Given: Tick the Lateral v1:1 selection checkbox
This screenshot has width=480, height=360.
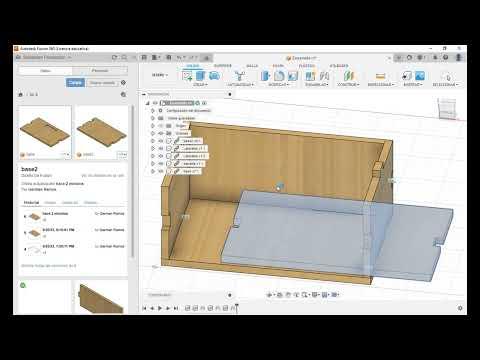Looking at the screenshot, I should click(169, 148).
